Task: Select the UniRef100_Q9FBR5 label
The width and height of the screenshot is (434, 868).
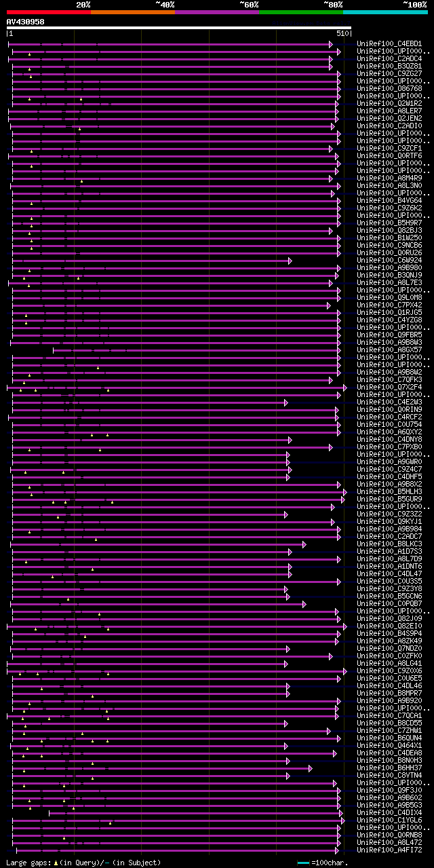Action: 389,335
